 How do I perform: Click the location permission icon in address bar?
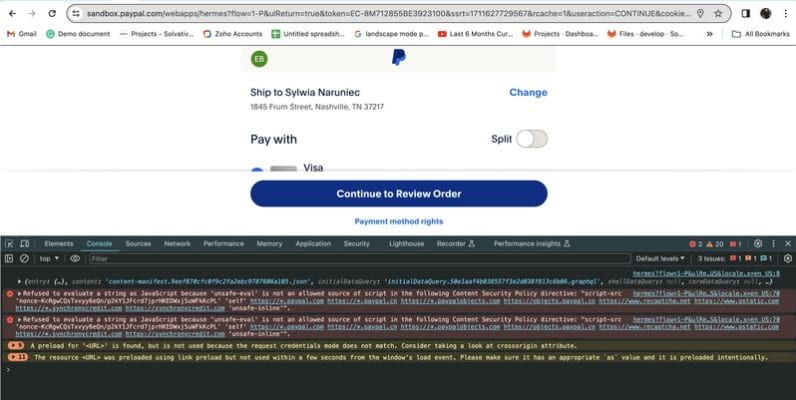[x=700, y=14]
